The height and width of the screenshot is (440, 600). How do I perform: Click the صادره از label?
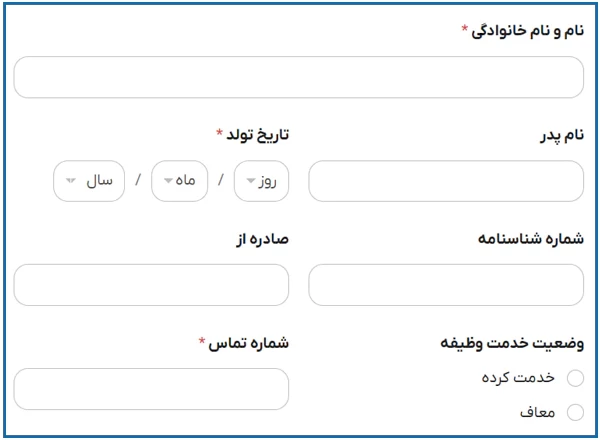pyautogui.click(x=262, y=239)
